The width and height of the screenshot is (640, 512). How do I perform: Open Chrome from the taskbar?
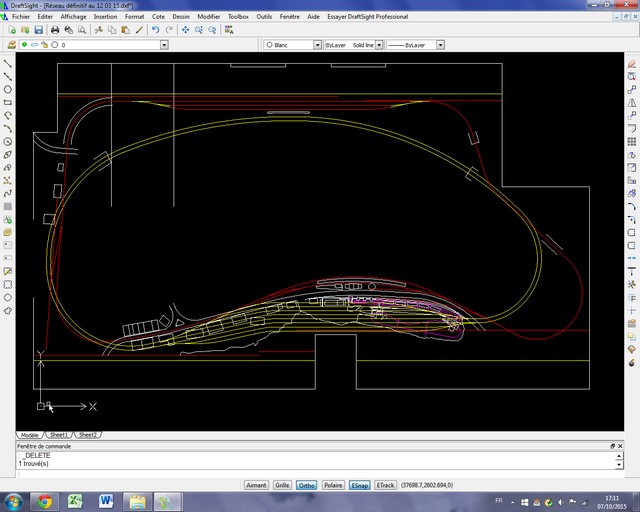[45, 502]
